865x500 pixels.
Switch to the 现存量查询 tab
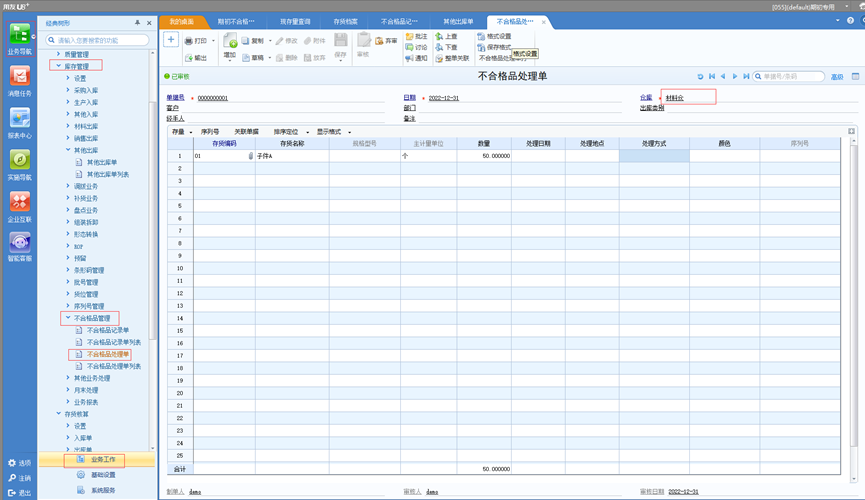[x=295, y=22]
